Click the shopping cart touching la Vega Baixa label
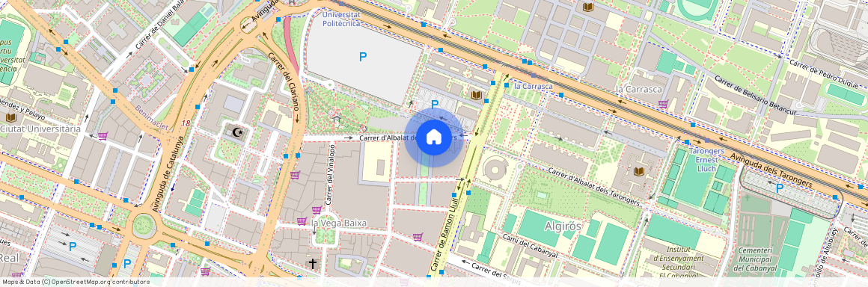The image size is (868, 287). pyautogui.click(x=302, y=220)
